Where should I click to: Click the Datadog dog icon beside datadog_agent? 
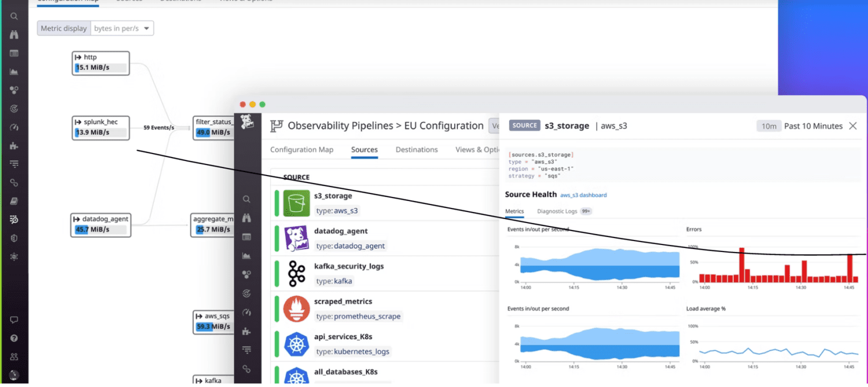pos(297,239)
